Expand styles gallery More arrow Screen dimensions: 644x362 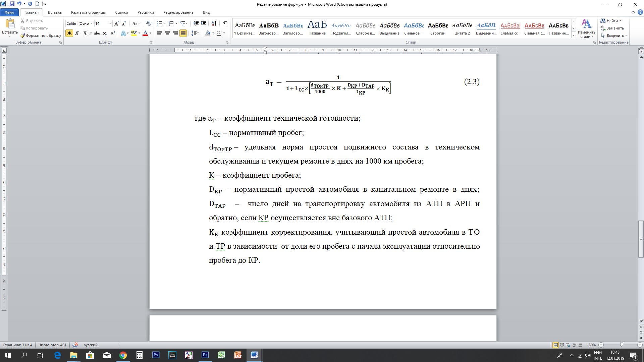(574, 35)
